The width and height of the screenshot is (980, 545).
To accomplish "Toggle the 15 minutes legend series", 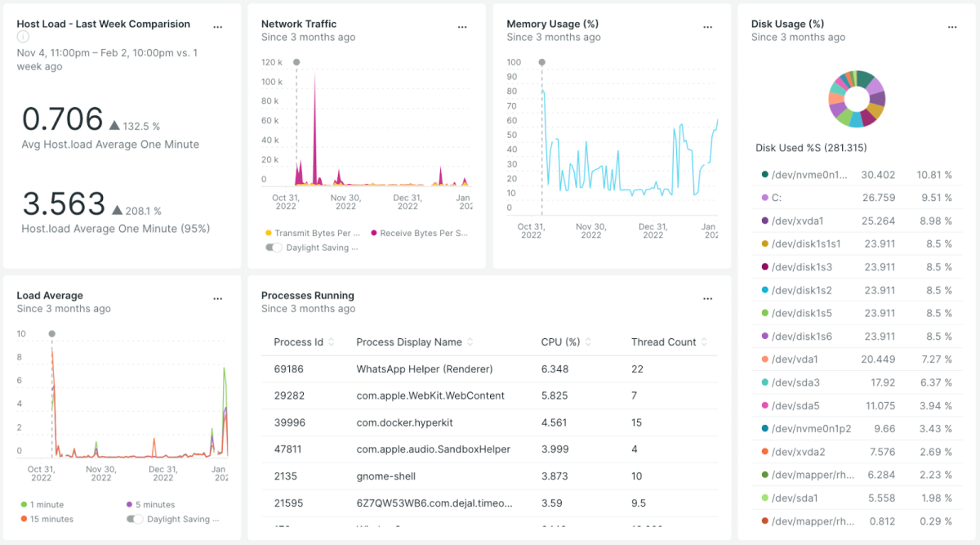I will point(51,519).
